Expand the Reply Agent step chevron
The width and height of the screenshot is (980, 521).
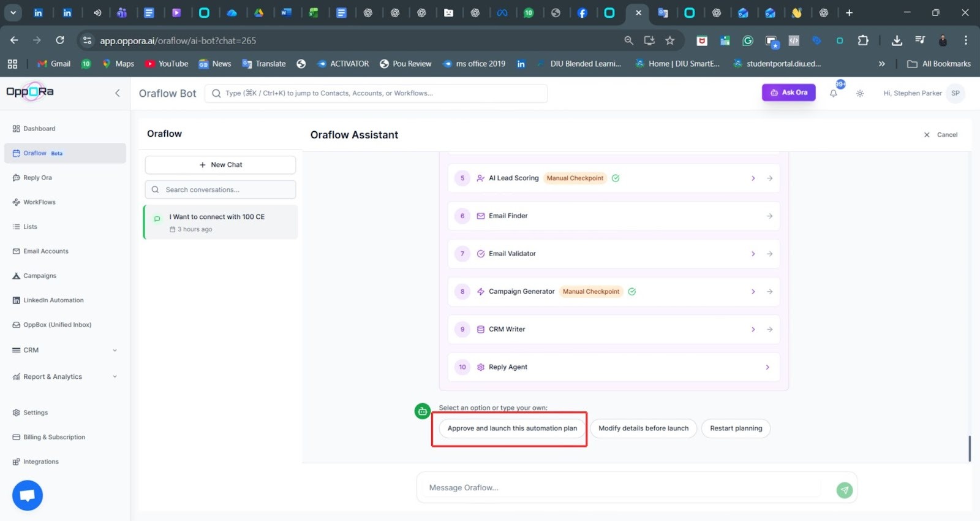(767, 367)
